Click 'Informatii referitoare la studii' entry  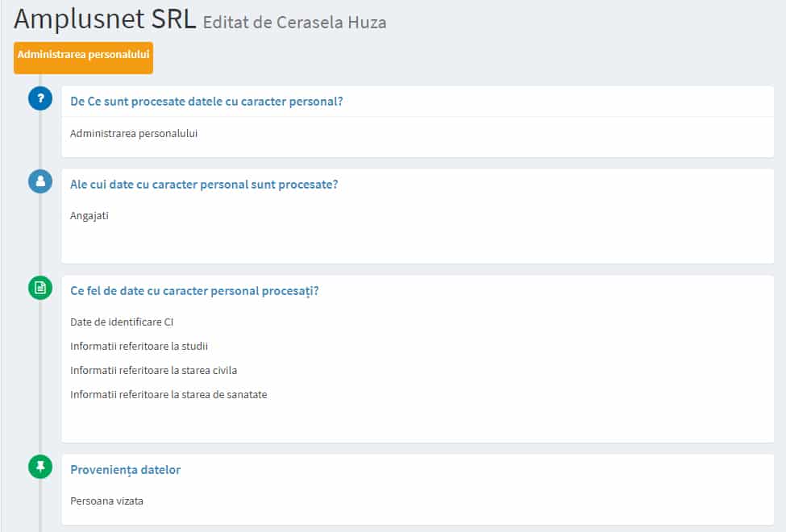(139, 346)
